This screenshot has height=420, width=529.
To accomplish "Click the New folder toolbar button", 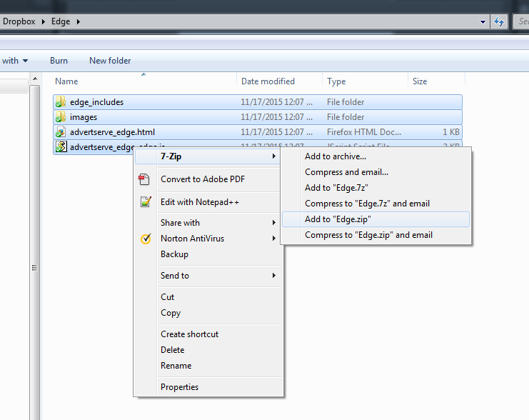I will 110,61.
